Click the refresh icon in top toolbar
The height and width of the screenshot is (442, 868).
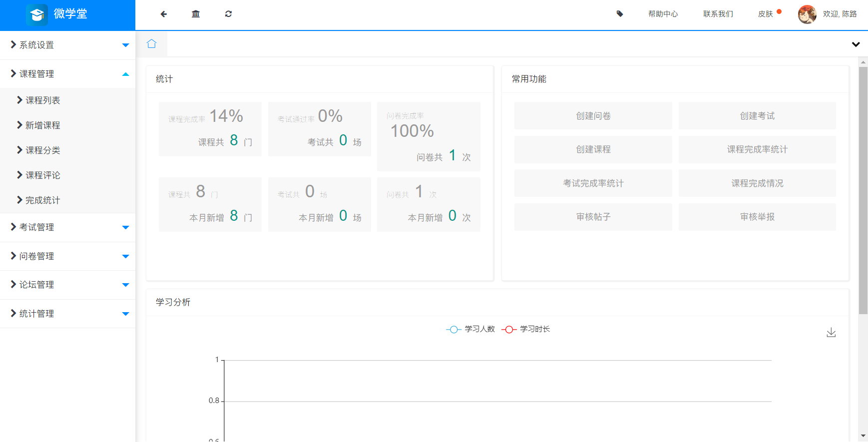228,14
